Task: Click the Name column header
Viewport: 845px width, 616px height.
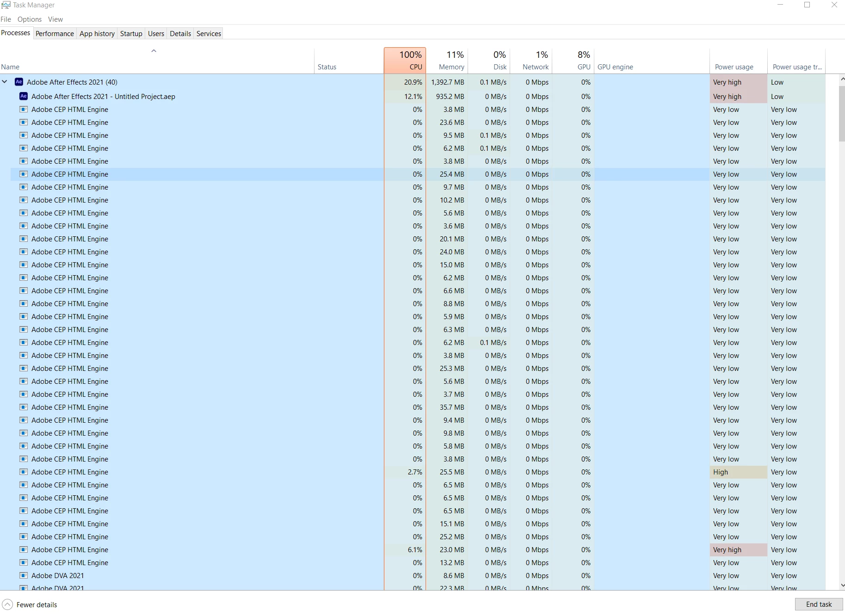Action: tap(157, 61)
